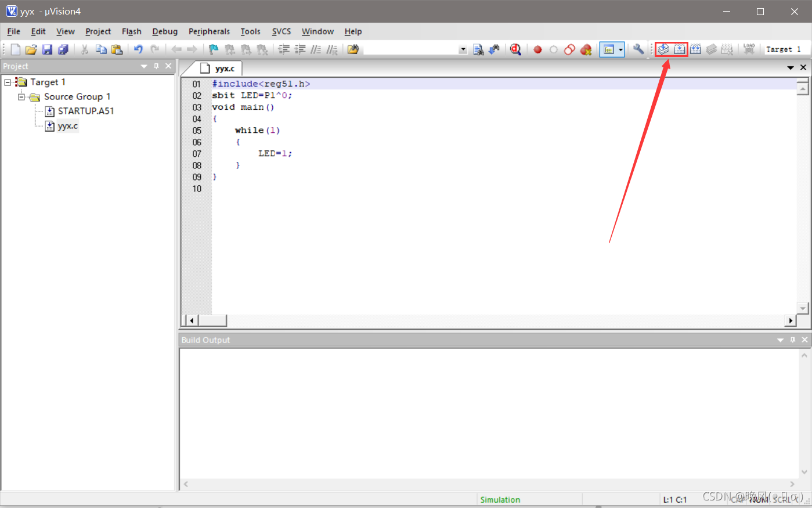This screenshot has width=812, height=508.
Task: Click the editor horizontal scrollbar right arrow
Action: (791, 320)
